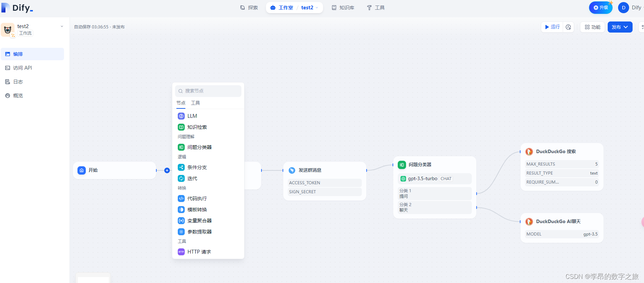
Task: Add a 参数提取器 parameter extractor node
Action: pos(208,232)
